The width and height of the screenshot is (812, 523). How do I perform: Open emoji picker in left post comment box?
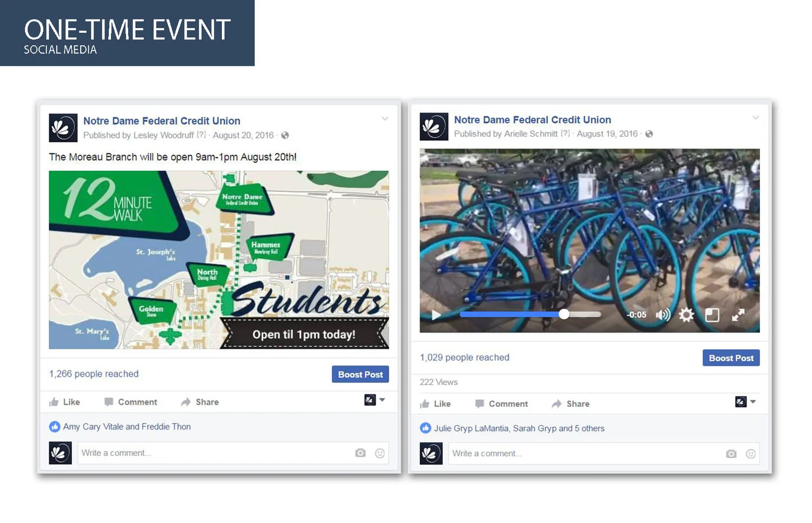(x=380, y=453)
